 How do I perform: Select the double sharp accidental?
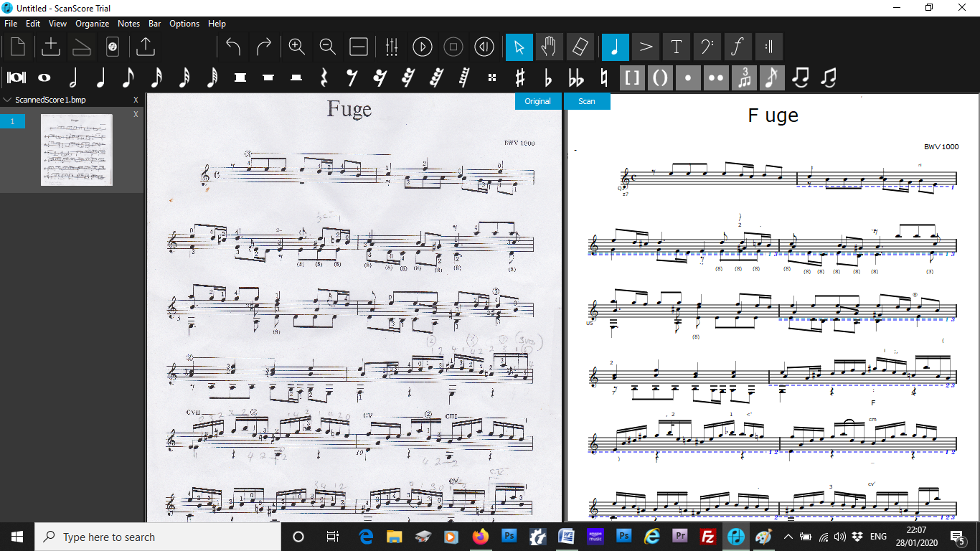click(492, 77)
